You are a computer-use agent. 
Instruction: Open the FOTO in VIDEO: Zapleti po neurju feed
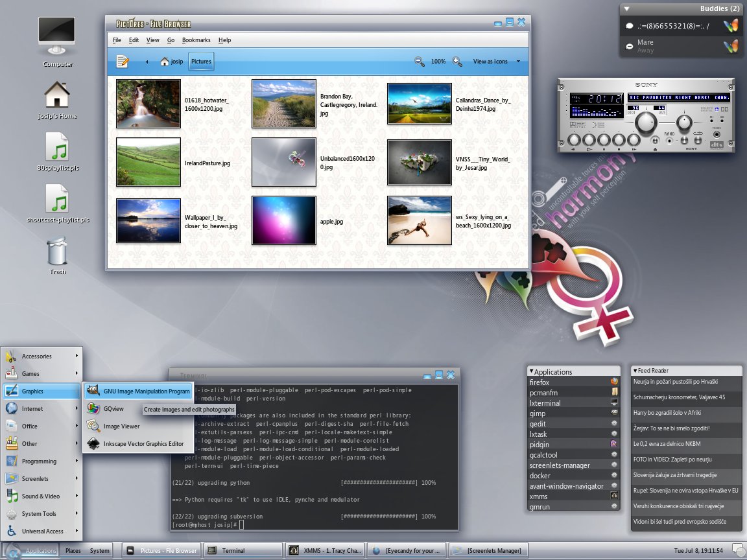click(x=686, y=460)
